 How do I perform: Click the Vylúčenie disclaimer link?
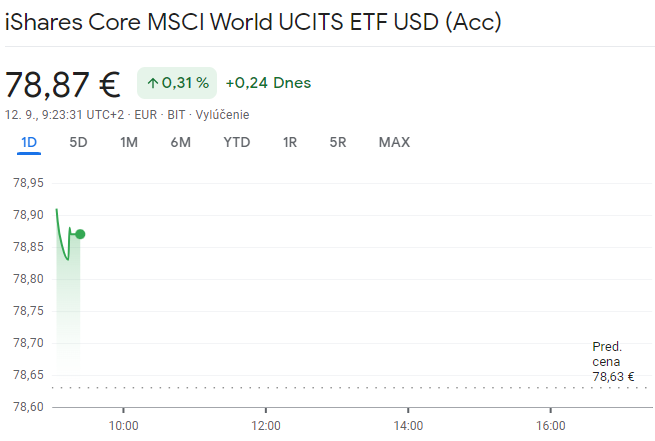click(222, 115)
